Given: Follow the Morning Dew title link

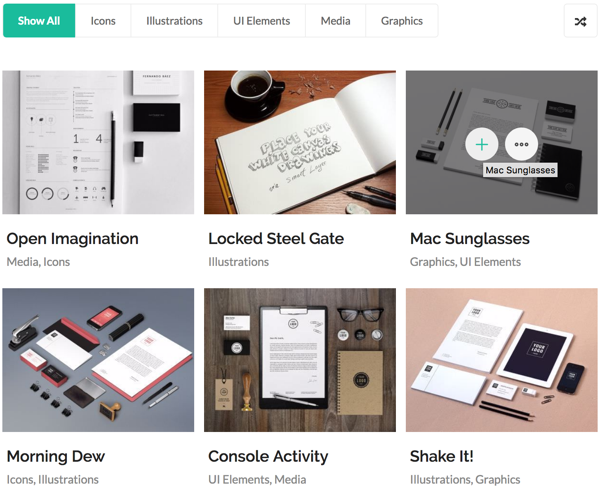Looking at the screenshot, I should point(56,456).
